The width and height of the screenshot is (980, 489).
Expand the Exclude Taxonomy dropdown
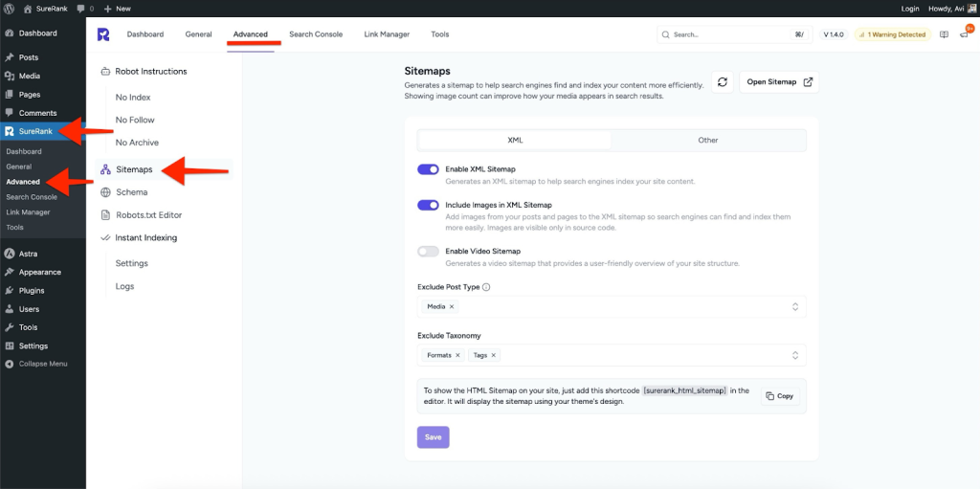tap(794, 355)
